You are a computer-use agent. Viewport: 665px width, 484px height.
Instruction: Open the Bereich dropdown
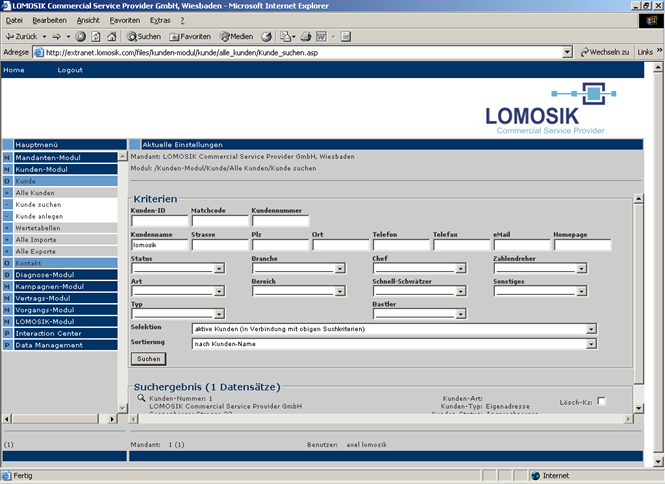coord(299,291)
